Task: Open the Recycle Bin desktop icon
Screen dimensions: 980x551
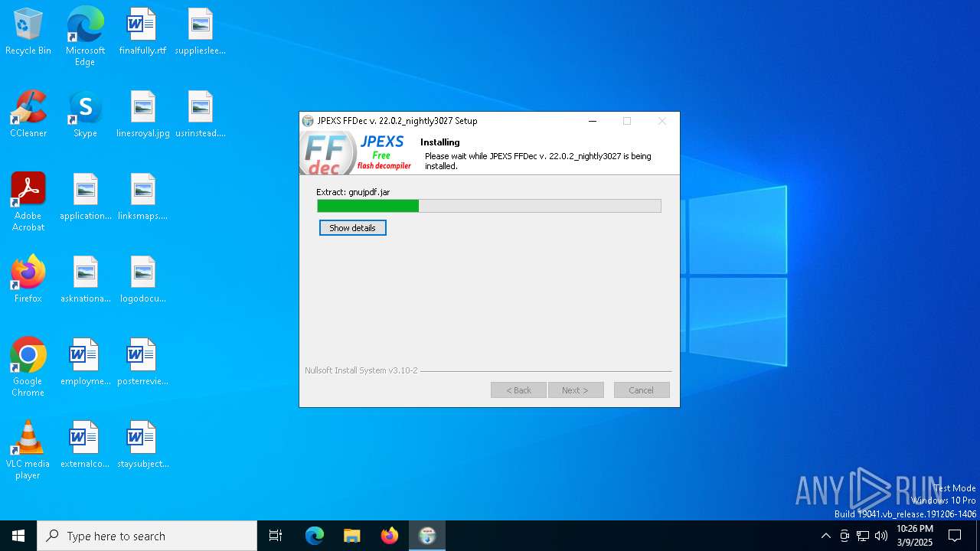Action: pyautogui.click(x=28, y=31)
